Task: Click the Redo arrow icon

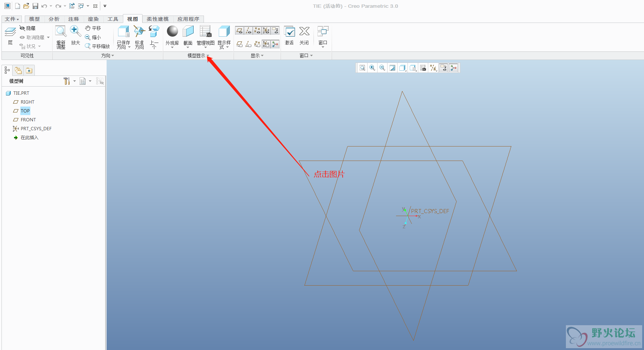Action: 58,6
